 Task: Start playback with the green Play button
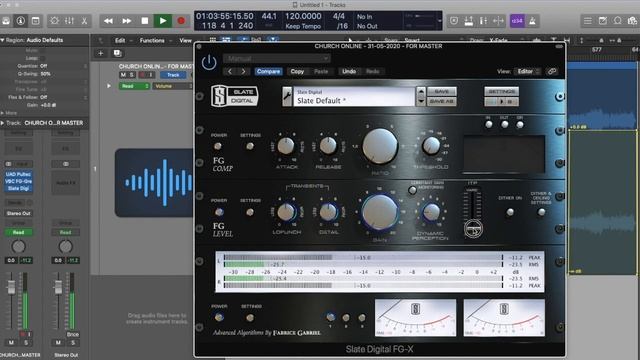click(x=162, y=21)
